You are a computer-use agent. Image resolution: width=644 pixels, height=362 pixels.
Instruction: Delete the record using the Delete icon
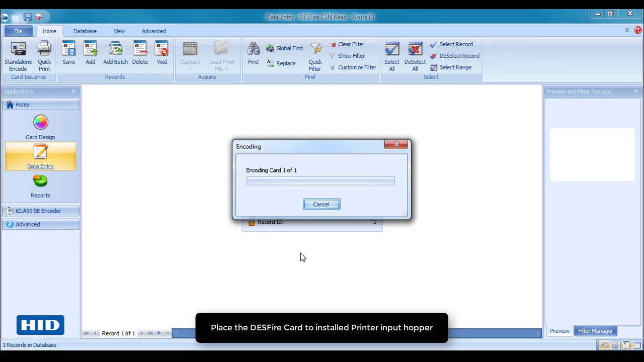tap(140, 49)
